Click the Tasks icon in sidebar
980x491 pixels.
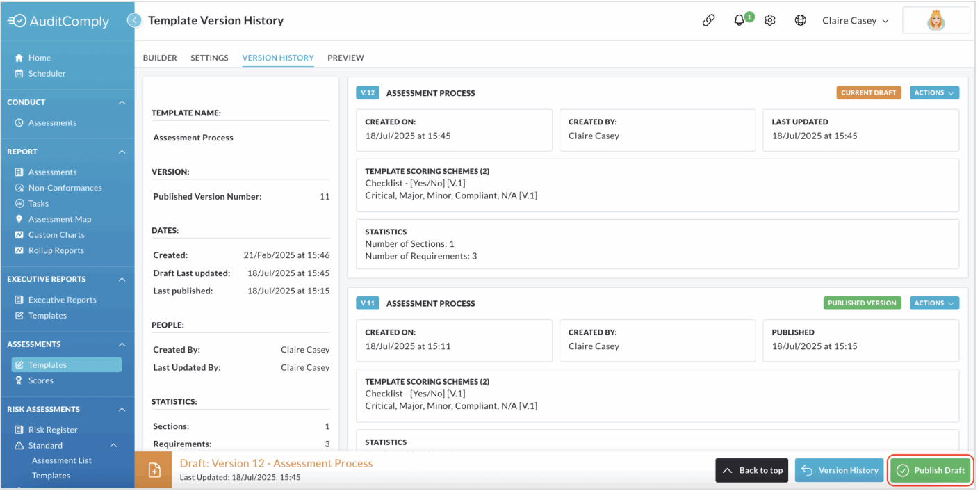point(19,203)
